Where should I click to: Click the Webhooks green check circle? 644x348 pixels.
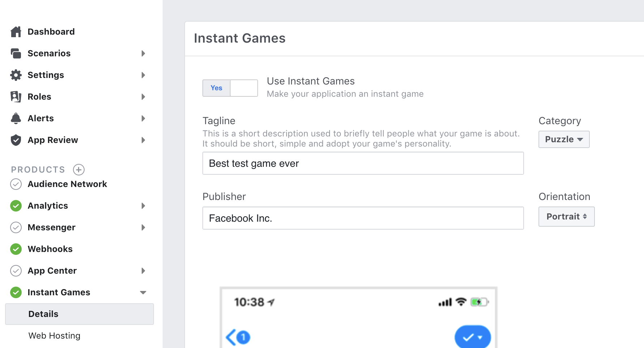click(16, 249)
